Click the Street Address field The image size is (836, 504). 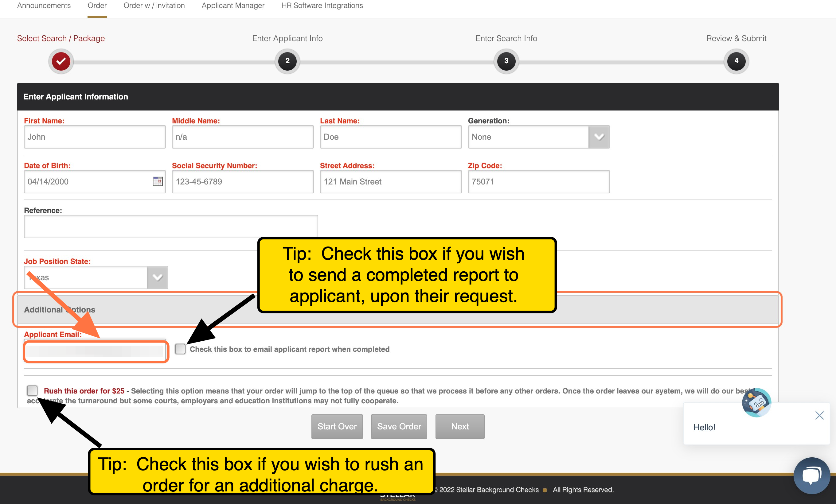391,182
